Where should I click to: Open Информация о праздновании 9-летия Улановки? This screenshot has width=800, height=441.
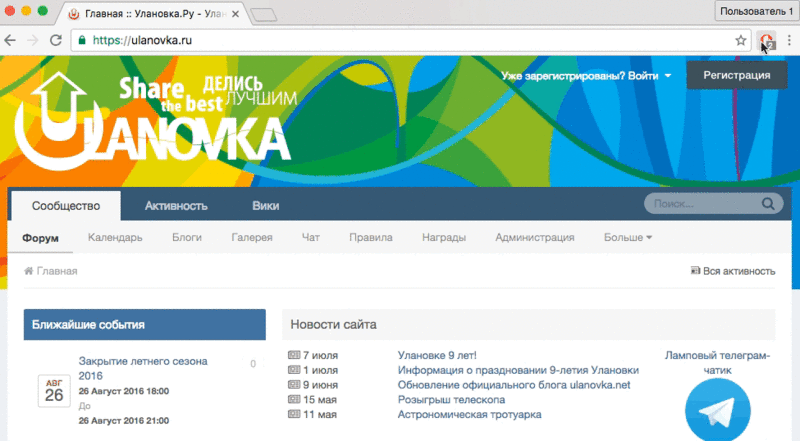(x=518, y=370)
